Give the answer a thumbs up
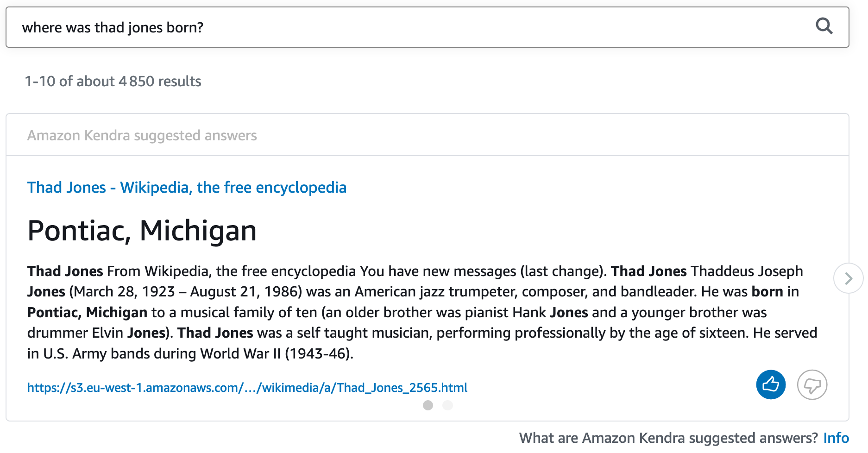Viewport: 868px width, 453px height. coord(771,384)
